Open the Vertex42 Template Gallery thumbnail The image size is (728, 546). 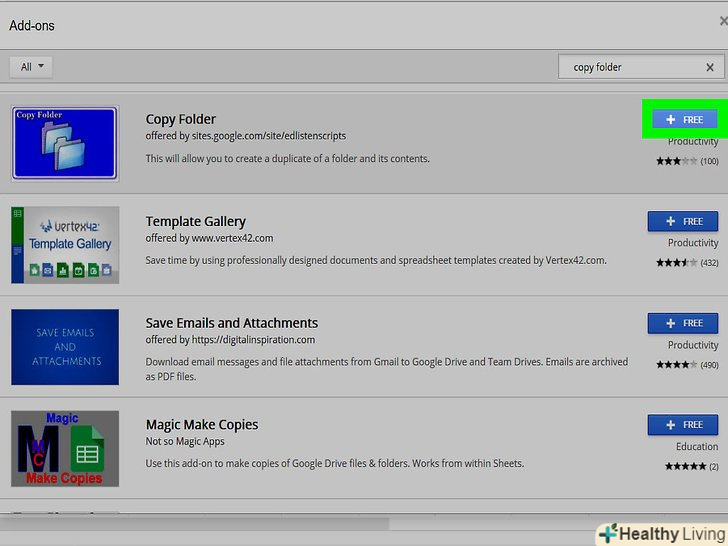pyautogui.click(x=65, y=245)
